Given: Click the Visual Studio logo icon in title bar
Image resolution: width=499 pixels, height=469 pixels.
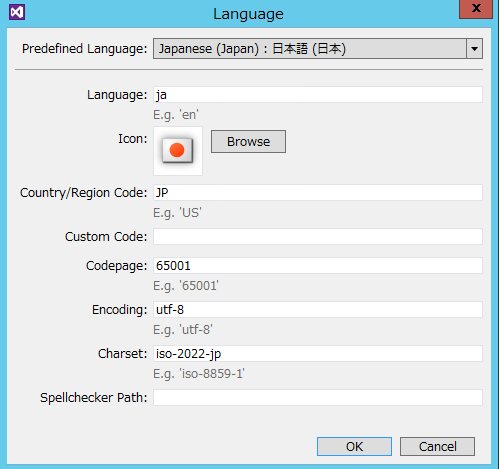Looking at the screenshot, I should 17,13.
